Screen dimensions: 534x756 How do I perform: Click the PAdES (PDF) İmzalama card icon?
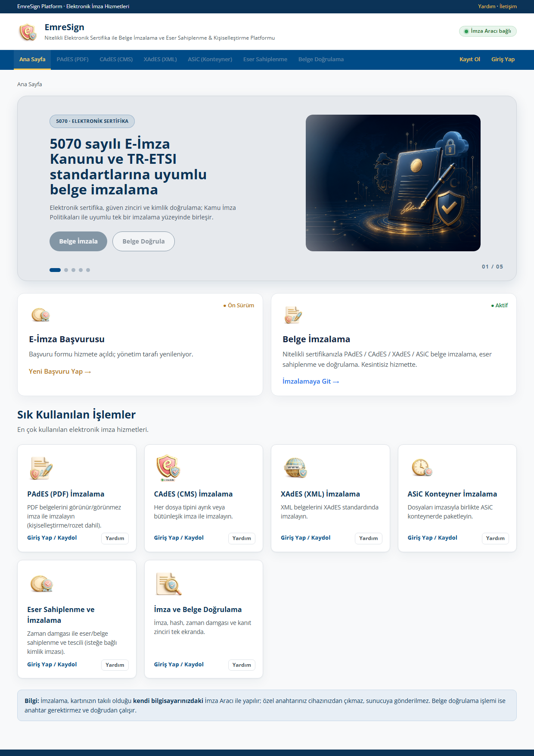[x=41, y=468]
